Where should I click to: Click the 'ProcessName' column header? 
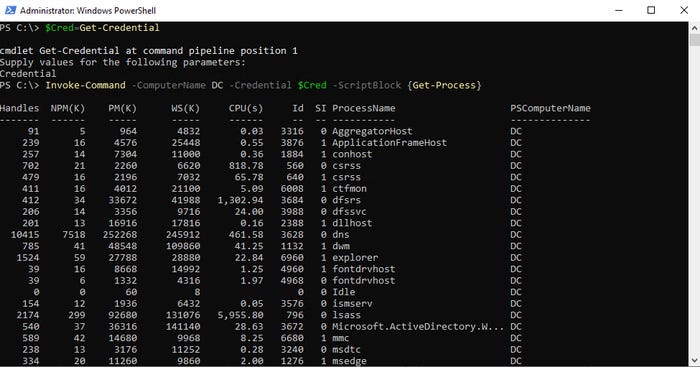(364, 108)
